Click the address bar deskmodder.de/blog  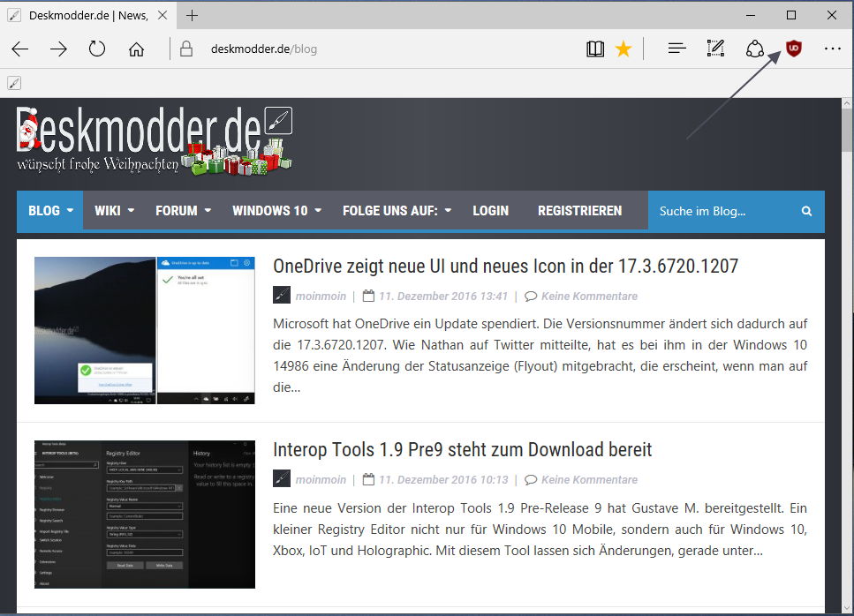[263, 49]
